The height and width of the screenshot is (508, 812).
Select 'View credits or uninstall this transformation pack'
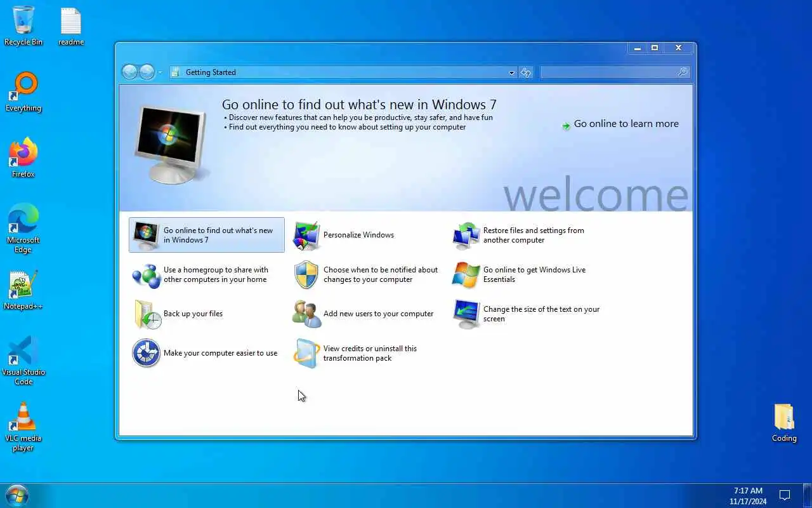[x=370, y=353]
